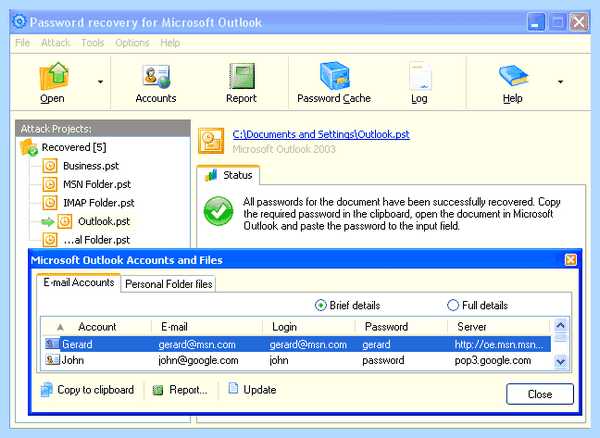The image size is (600, 438).
Task: Click the icon beside Business.pst
Action: [50, 166]
